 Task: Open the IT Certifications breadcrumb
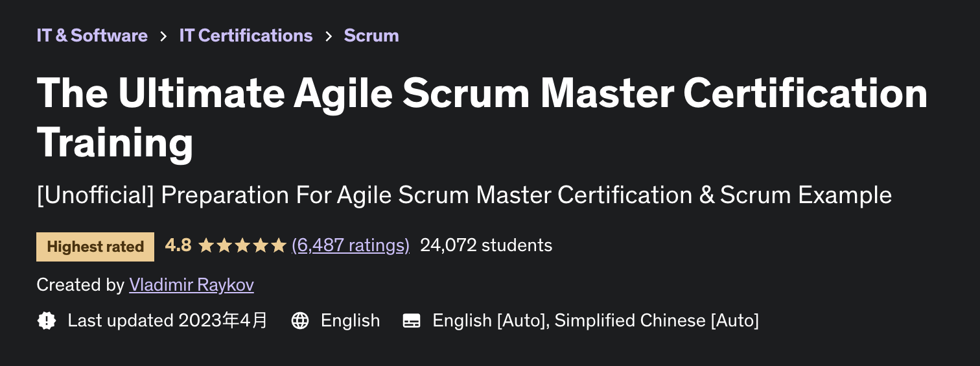(x=246, y=36)
